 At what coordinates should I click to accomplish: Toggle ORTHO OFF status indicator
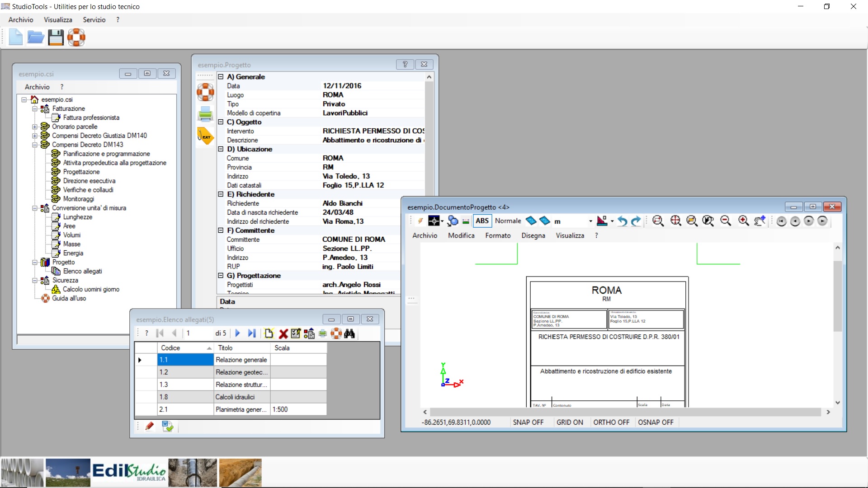coord(611,422)
